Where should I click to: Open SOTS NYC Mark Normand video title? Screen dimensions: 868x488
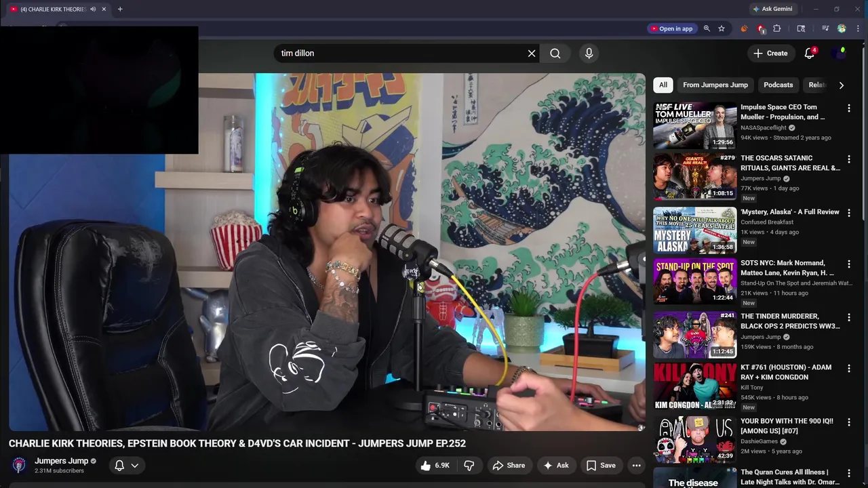coord(787,268)
